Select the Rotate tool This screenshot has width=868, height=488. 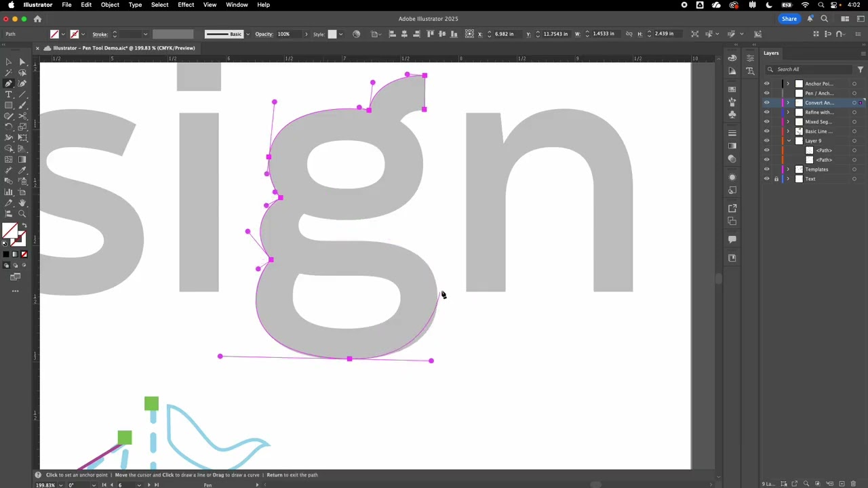coord(8,127)
